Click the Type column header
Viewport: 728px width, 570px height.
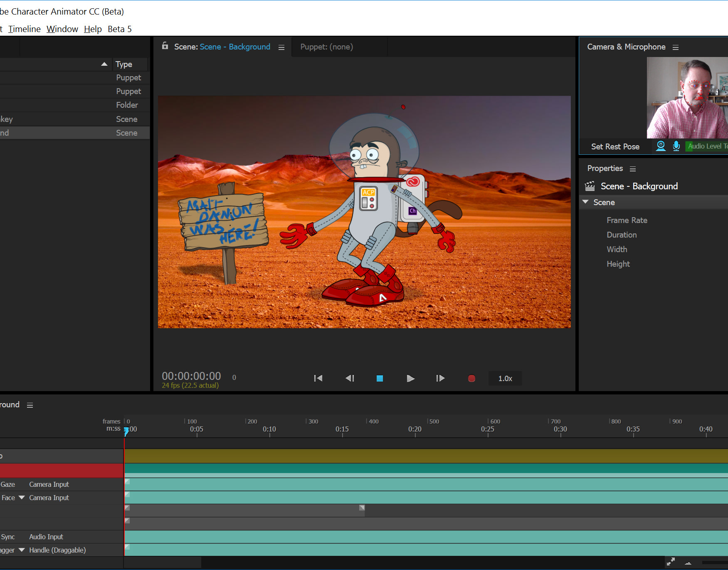point(124,64)
